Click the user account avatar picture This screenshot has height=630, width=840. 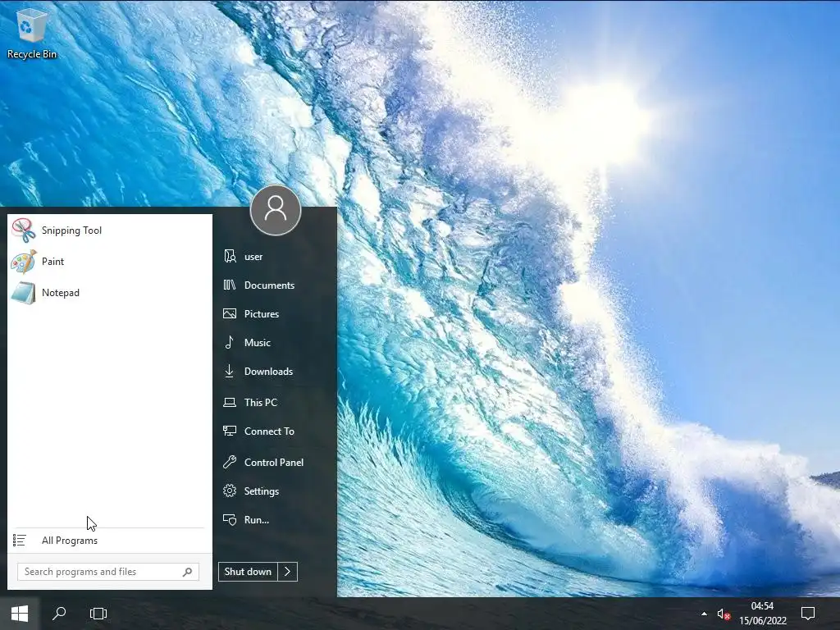click(x=276, y=209)
